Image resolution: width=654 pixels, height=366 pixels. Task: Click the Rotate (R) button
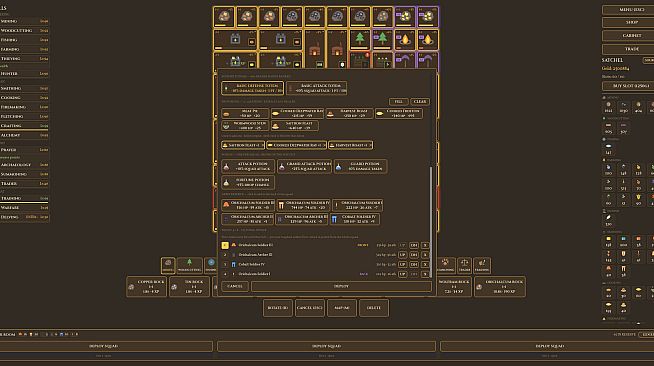(x=278, y=308)
